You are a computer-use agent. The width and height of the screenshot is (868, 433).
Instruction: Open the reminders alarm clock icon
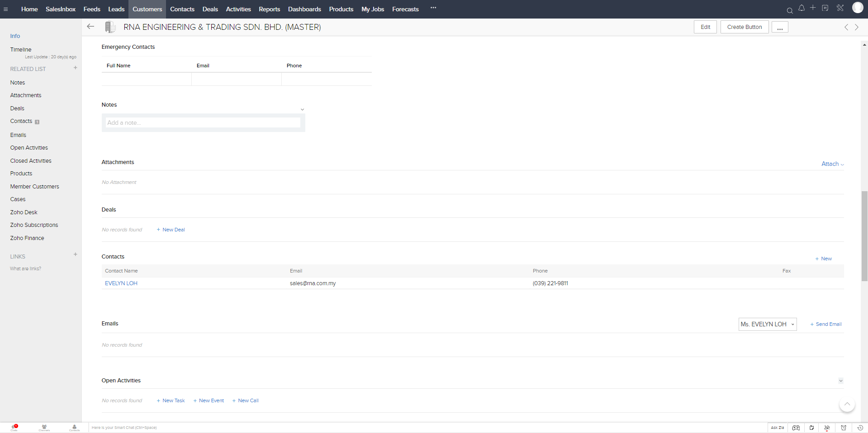[x=844, y=428]
